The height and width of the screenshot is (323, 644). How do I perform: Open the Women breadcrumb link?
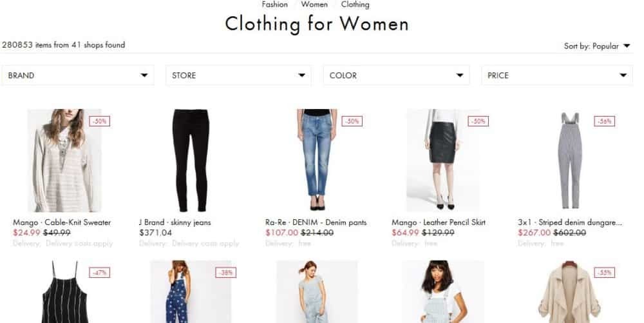pos(314,5)
